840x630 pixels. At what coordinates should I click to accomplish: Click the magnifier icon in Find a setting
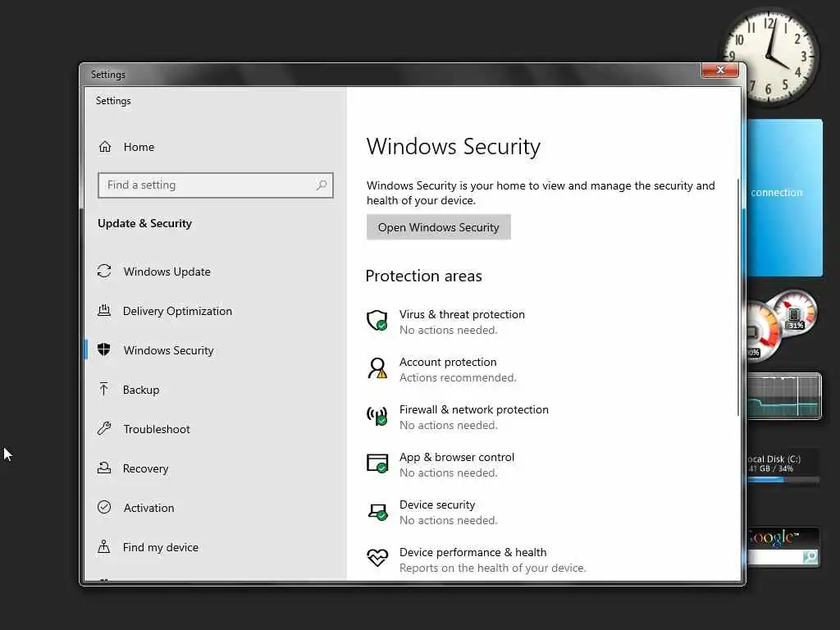[322, 185]
